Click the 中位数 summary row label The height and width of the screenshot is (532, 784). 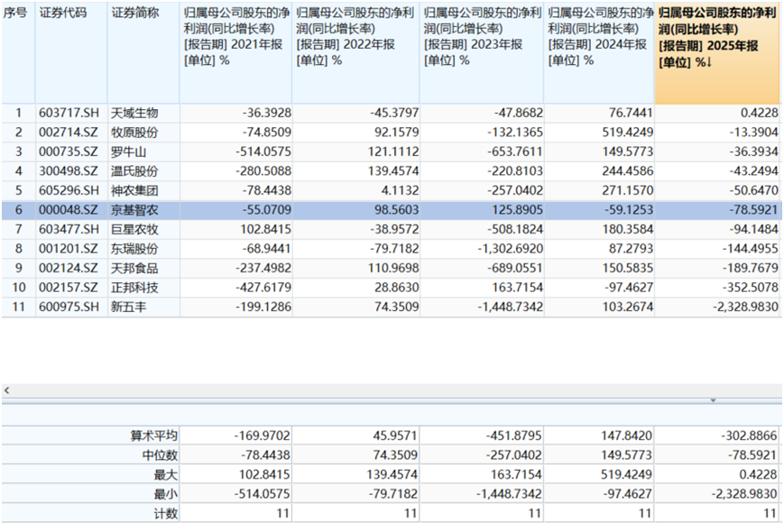tap(160, 455)
